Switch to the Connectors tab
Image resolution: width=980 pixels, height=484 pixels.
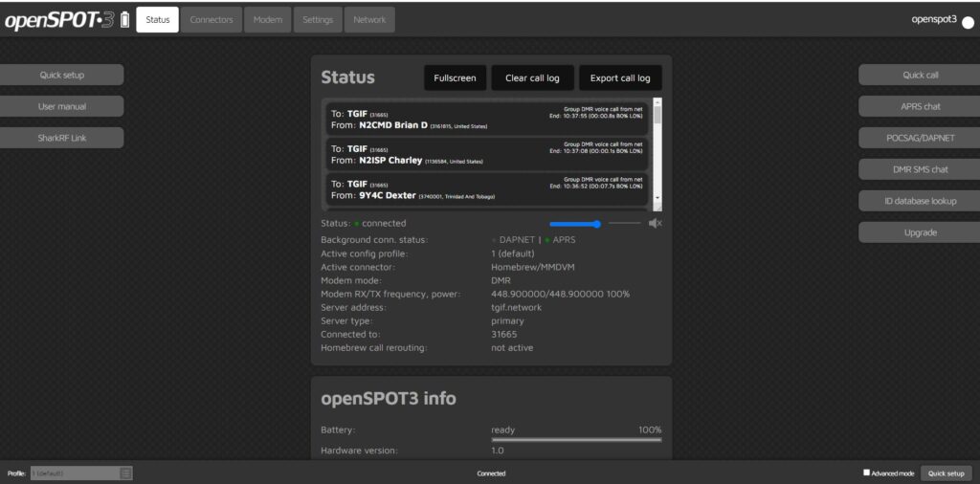pos(212,20)
